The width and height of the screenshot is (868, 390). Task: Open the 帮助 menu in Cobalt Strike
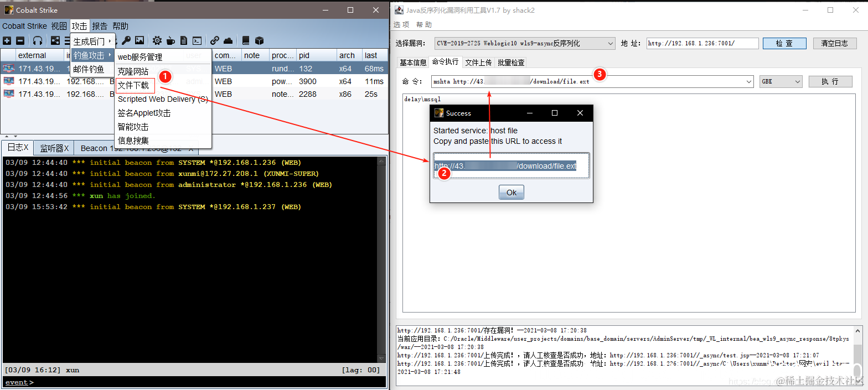point(121,26)
